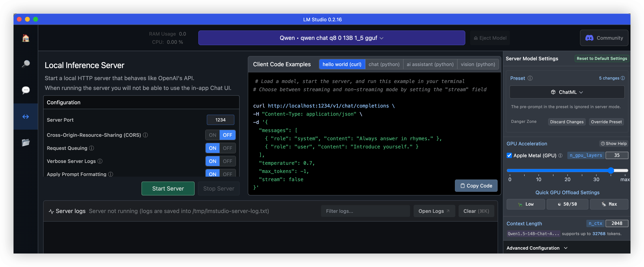Viewport: 644px width, 267px height.
Task: Open the ChatML preset dropdown
Action: click(x=567, y=92)
